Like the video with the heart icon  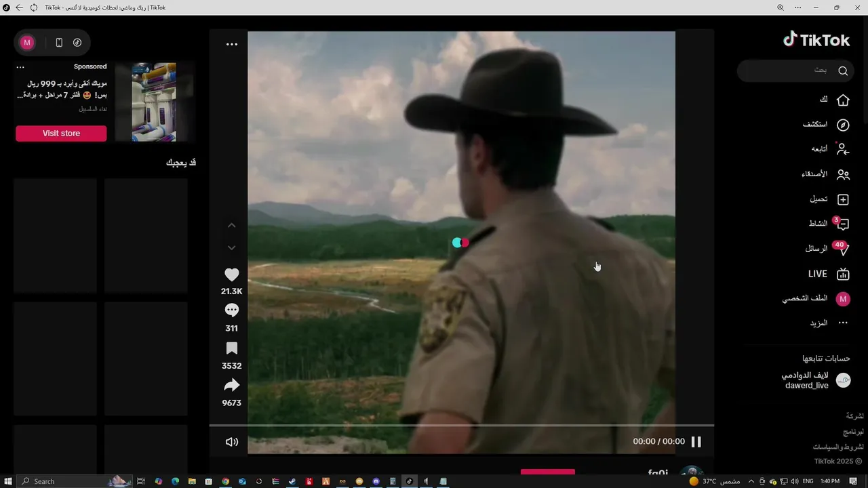[232, 274]
